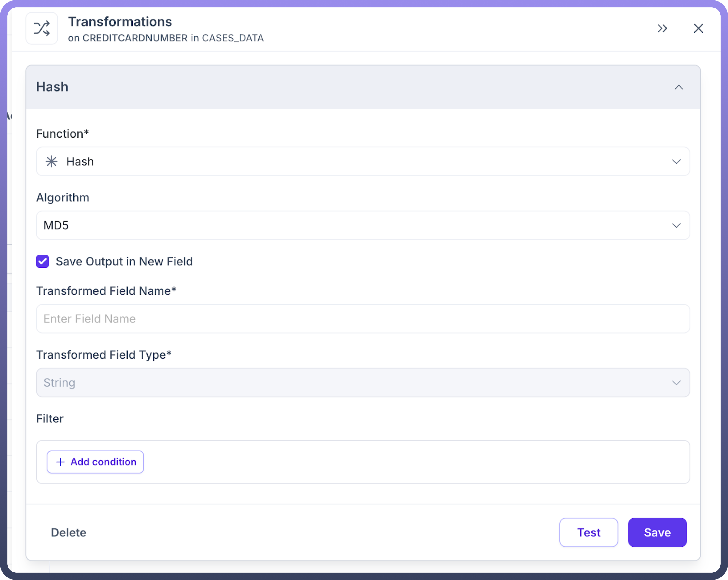Click the Save Output in New Field label
Screen dimensions: 728x580
click(x=124, y=261)
